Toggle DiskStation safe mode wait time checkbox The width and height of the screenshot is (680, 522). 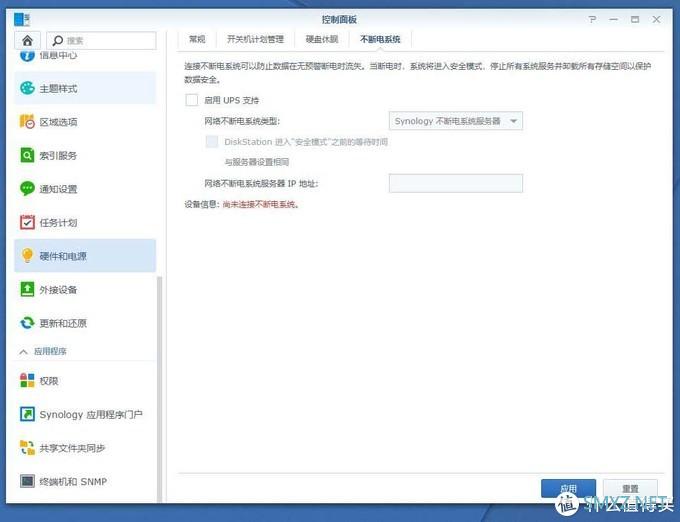tap(212, 142)
